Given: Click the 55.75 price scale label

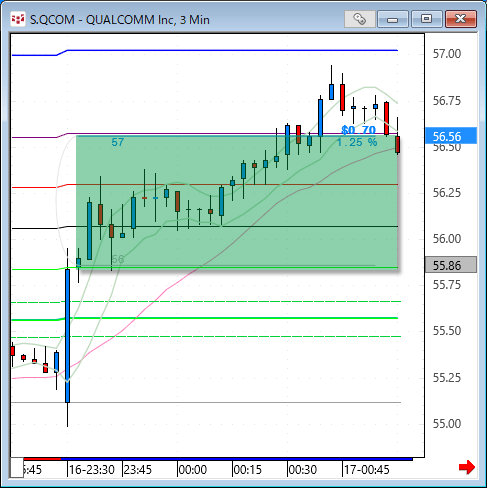Looking at the screenshot, I should click(x=447, y=285).
